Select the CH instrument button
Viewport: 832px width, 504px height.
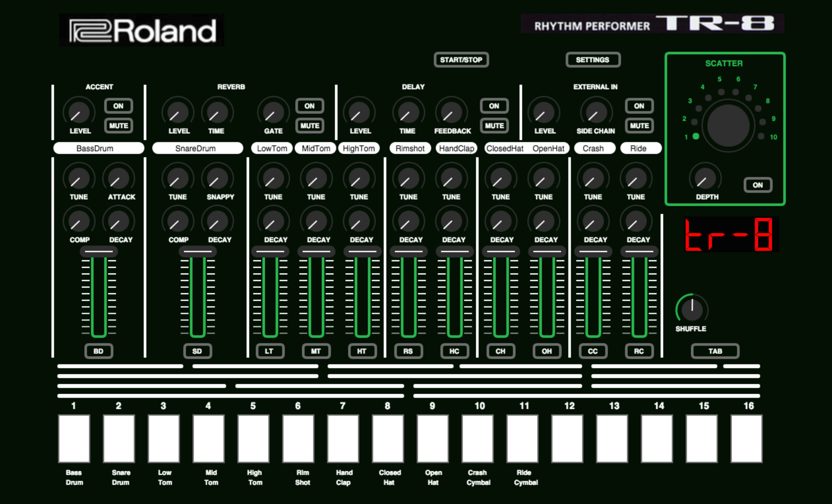coord(500,351)
